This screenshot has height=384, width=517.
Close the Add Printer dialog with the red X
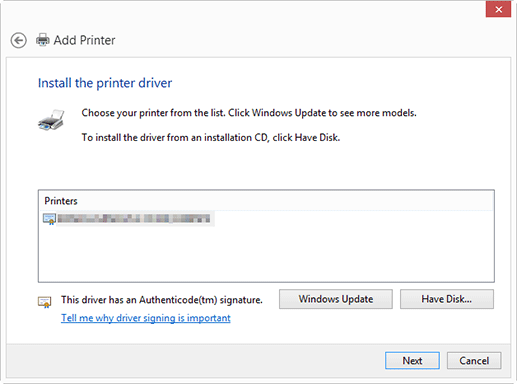(498, 9)
